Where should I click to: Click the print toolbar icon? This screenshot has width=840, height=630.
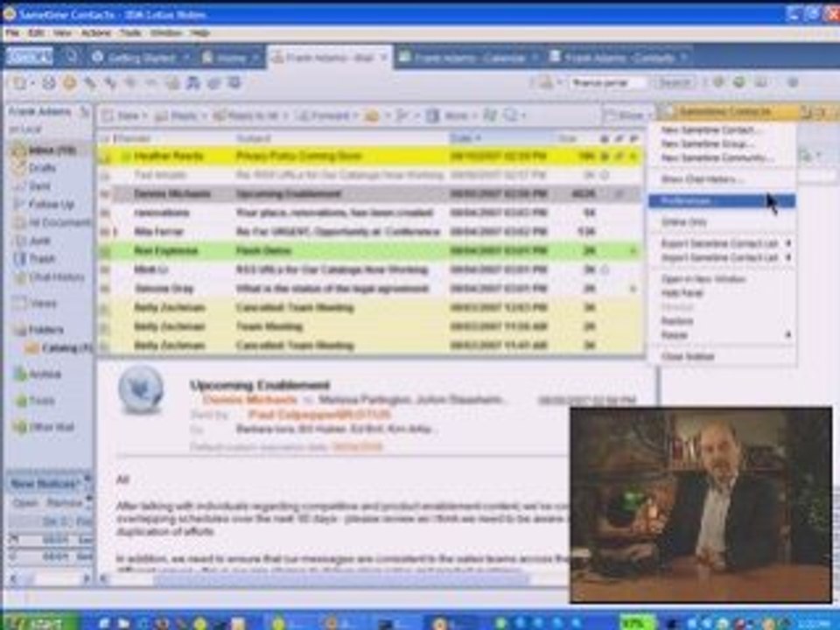tap(49, 83)
